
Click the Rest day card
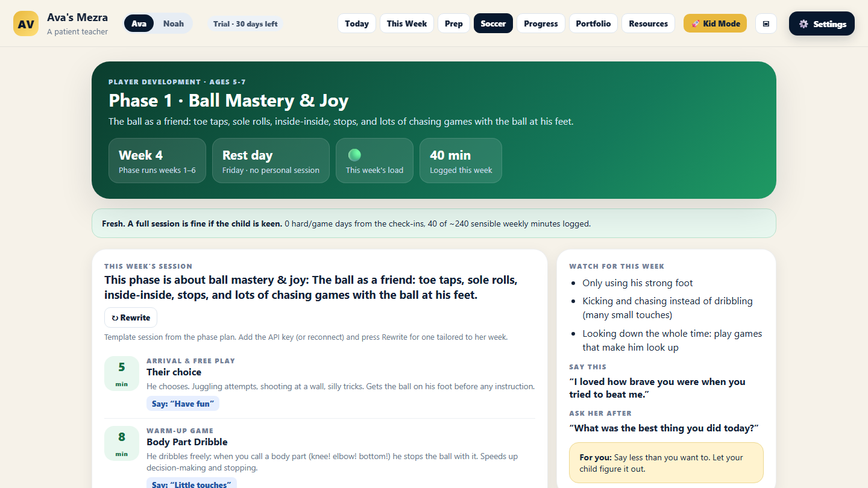coord(271,160)
